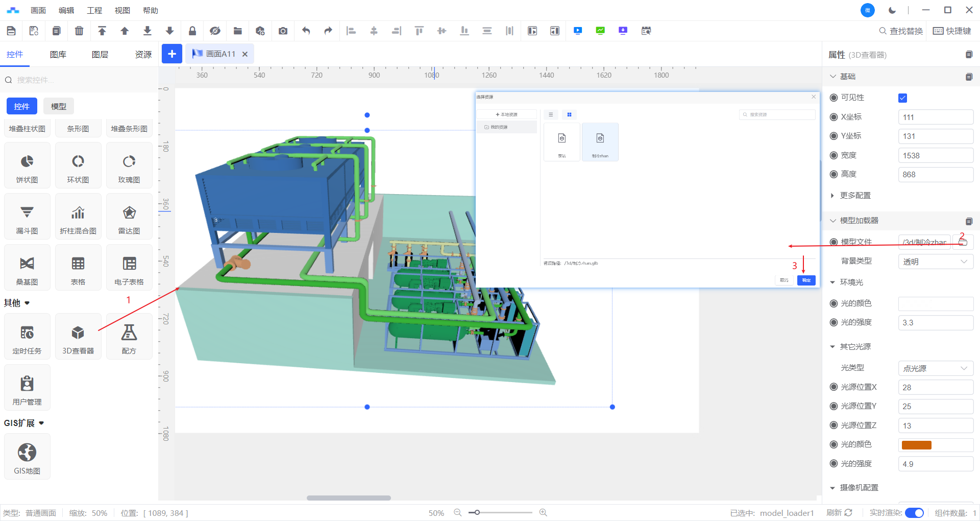The image size is (980, 521).
Task: Zoom out with the magnifier minus icon
Action: [x=458, y=512]
